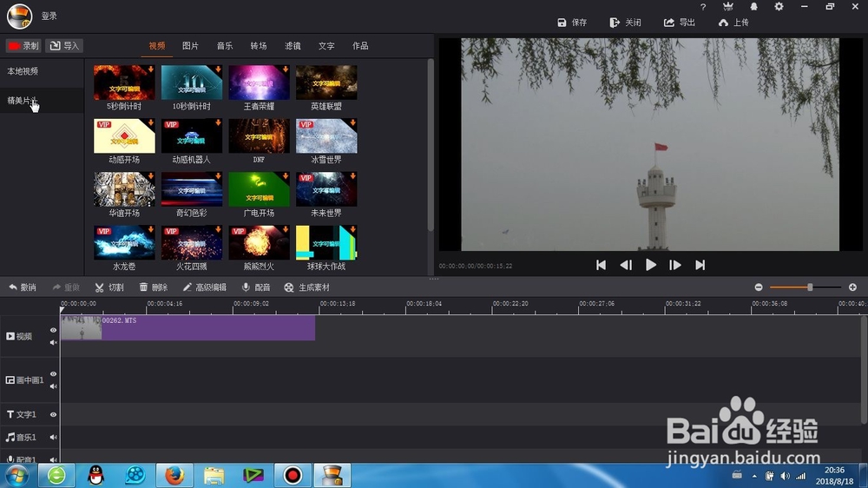868x488 pixels.
Task: Click the export 导出 button
Action: coord(680,23)
